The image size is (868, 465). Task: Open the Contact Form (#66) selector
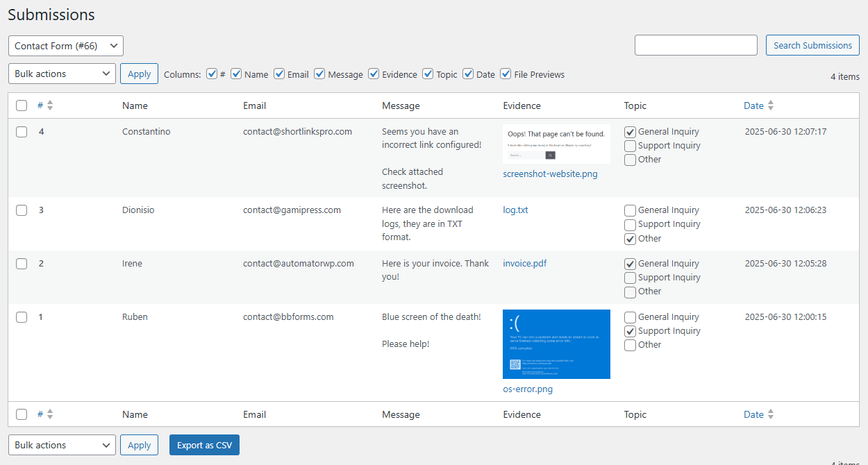[65, 45]
